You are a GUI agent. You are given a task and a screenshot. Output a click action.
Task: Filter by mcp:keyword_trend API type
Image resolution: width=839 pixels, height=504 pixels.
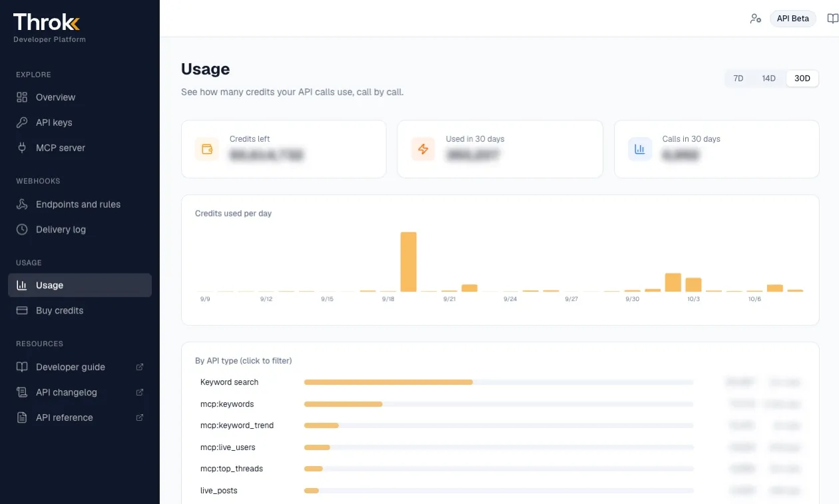(x=499, y=425)
